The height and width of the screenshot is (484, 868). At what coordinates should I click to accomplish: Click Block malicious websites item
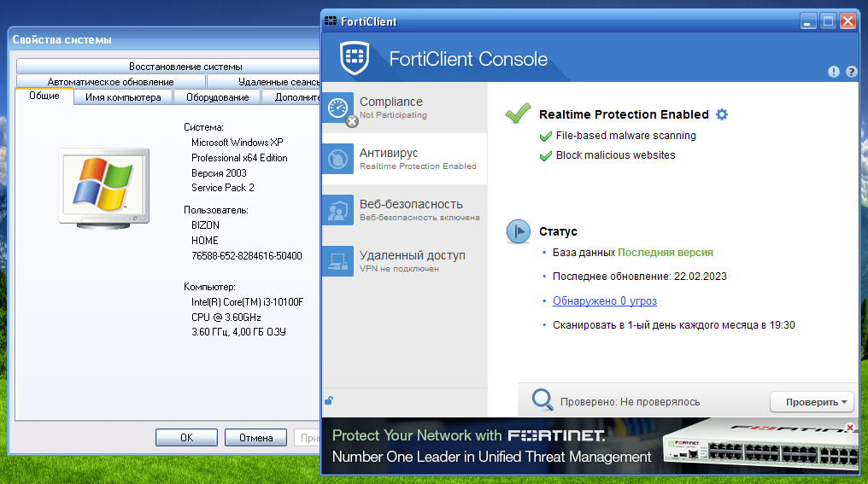(x=616, y=155)
